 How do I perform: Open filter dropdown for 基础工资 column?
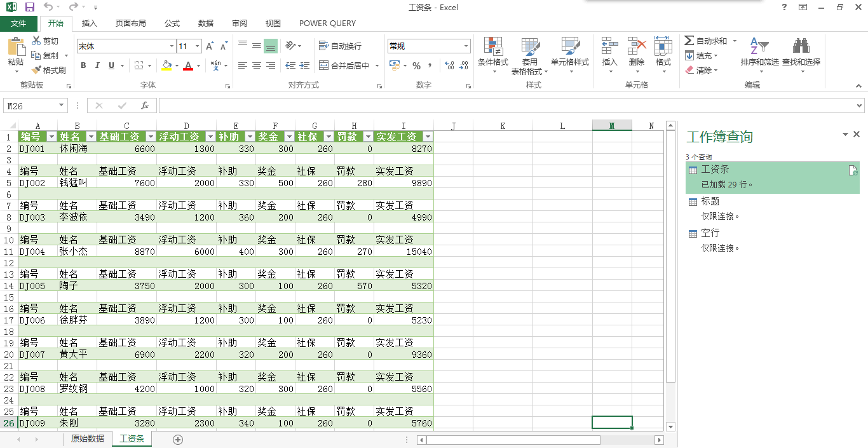coord(151,137)
